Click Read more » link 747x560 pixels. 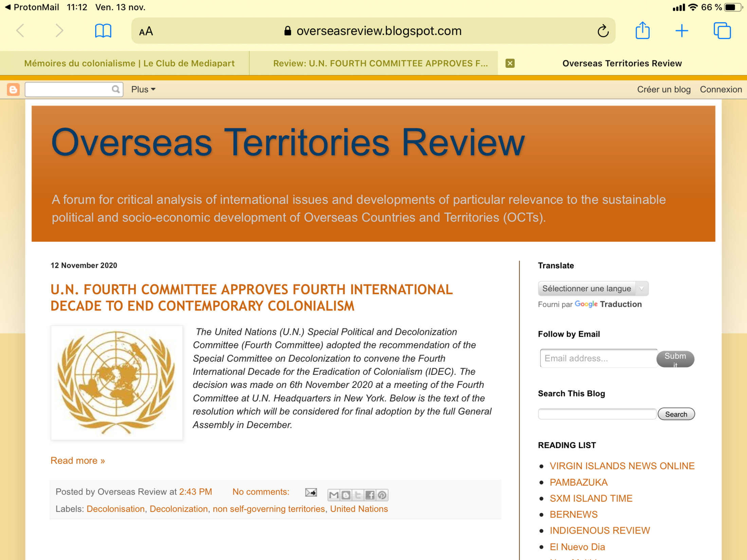click(x=78, y=461)
